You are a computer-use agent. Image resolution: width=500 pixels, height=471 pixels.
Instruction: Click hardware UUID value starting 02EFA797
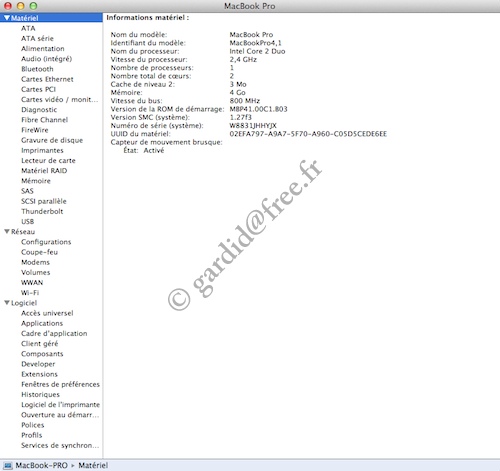[308, 134]
